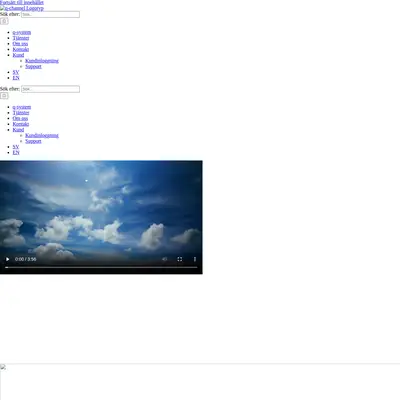Switch language to SV in second menu
This screenshot has height=400, width=400.
pos(16,147)
